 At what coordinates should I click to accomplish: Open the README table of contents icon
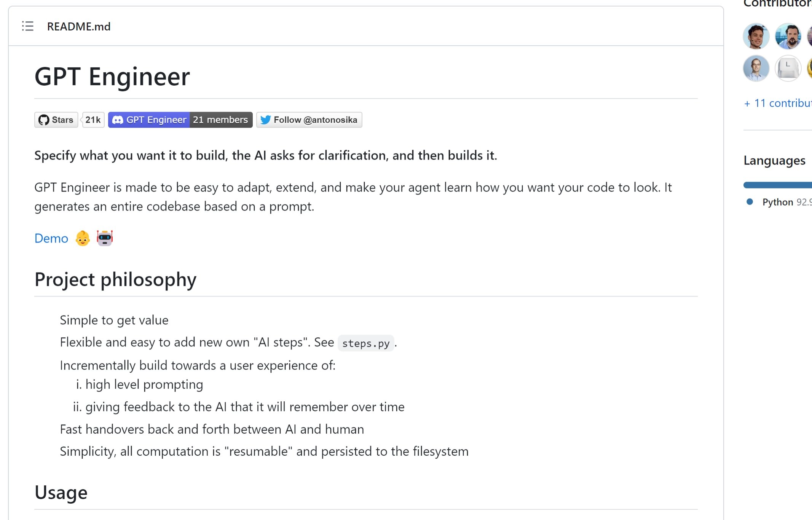[x=27, y=26]
